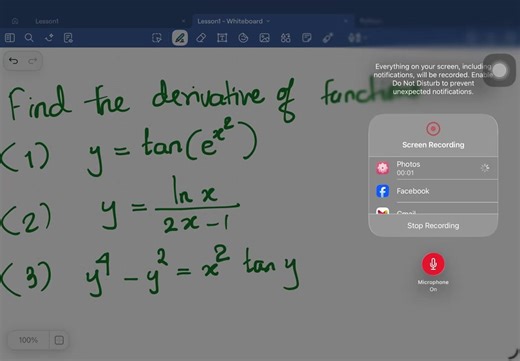This screenshot has width=520, height=361.
Task: Click the sparkle pen AI tool icon
Action: pos(49,38)
